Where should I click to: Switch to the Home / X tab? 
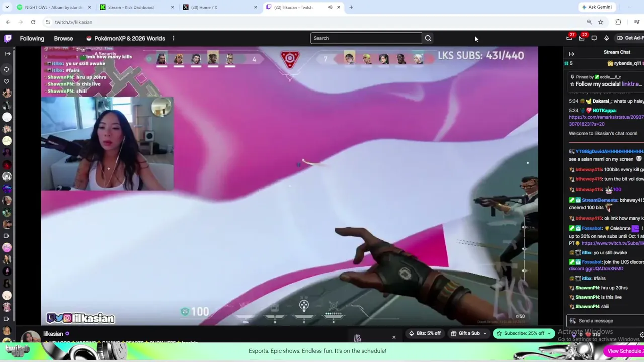pyautogui.click(x=219, y=7)
